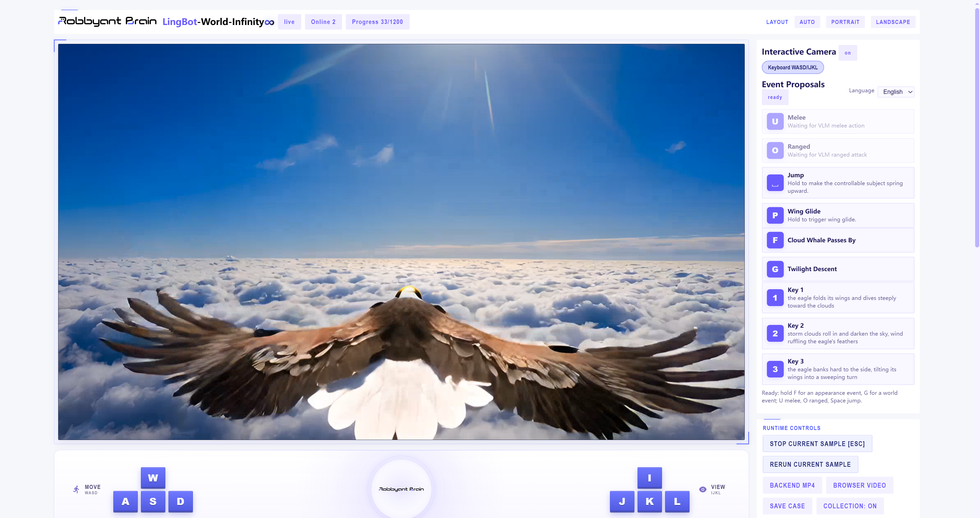Click the Interactive Camera heading
The width and height of the screenshot is (980, 518).
point(799,52)
